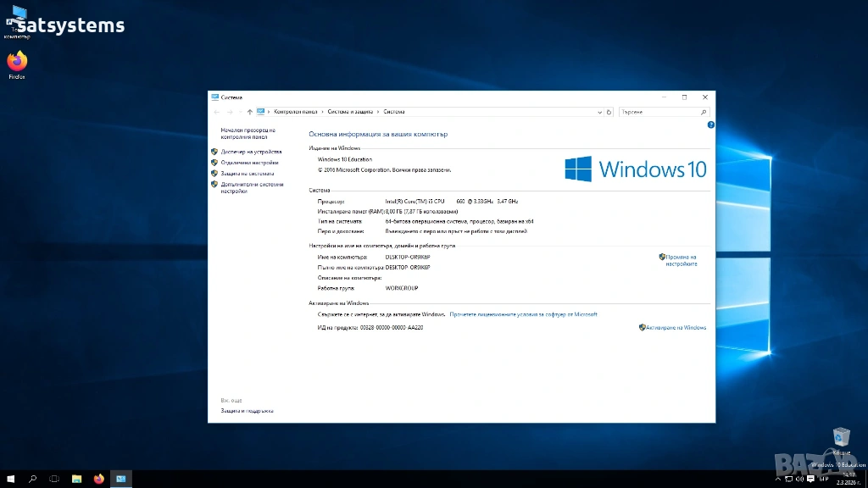
Task: Select 'Контролен панел' in the breadcrumb path
Action: (295, 112)
